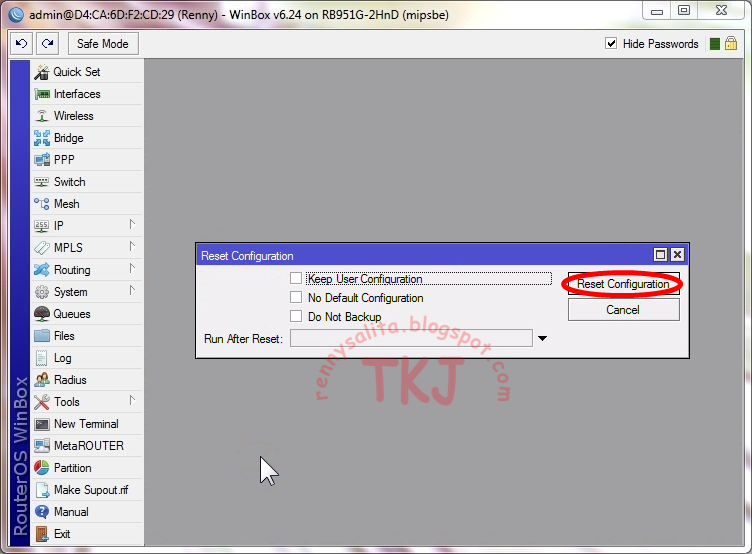Click the padlock icon in top toolbar

(731, 44)
